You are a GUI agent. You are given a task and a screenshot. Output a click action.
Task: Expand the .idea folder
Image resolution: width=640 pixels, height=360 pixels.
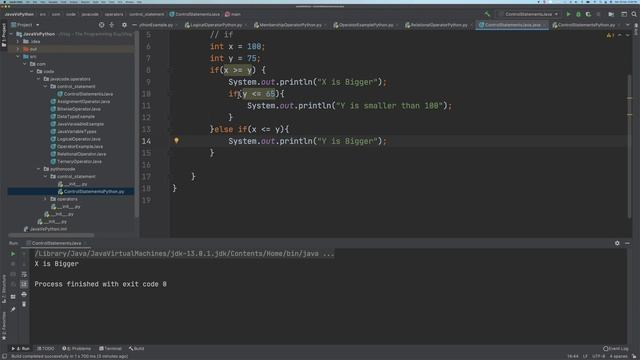[18, 41]
